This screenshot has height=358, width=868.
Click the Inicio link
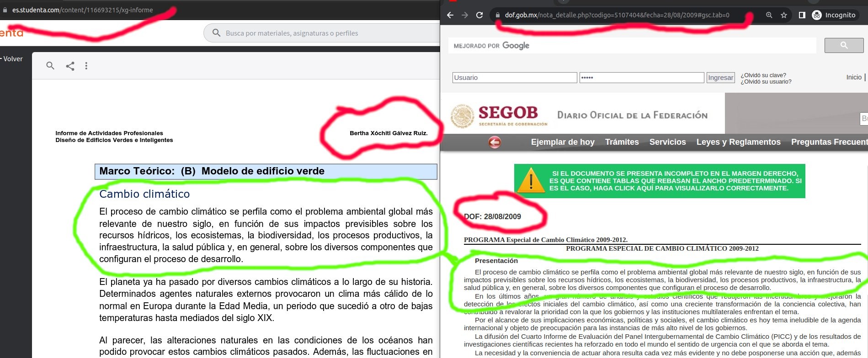854,77
